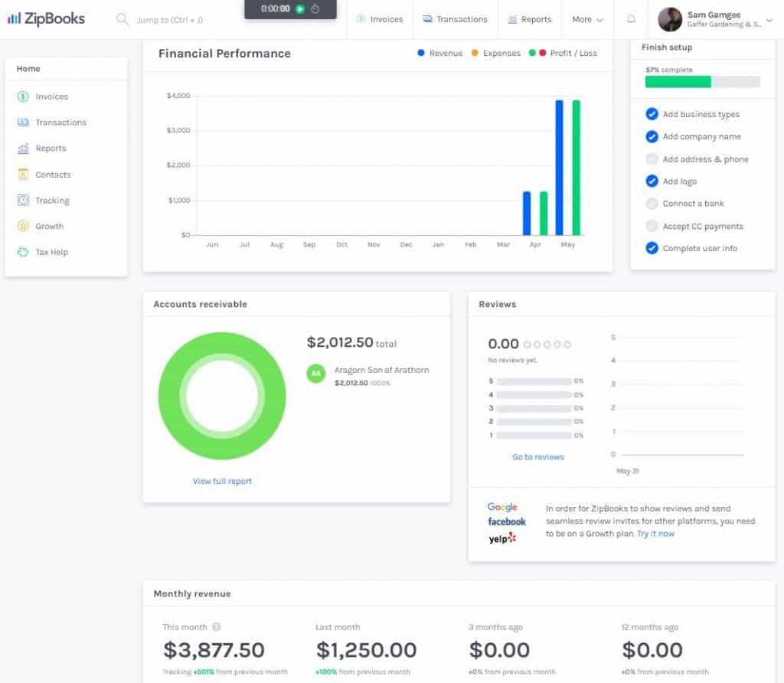This screenshot has height=683, width=784.
Task: Toggle Add business types checkmark
Action: (652, 114)
